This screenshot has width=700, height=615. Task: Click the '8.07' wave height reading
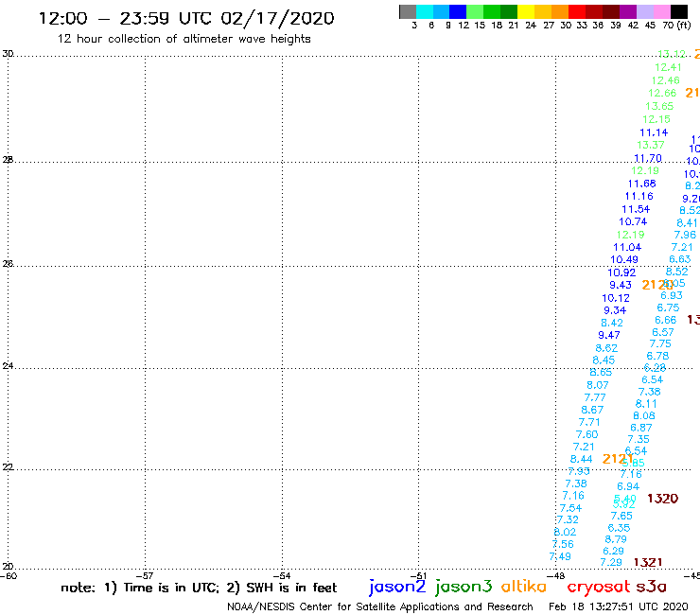(x=597, y=385)
